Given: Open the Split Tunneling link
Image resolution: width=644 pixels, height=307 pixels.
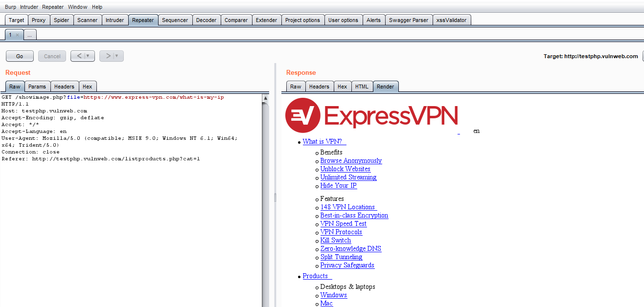Looking at the screenshot, I should pos(342,257).
